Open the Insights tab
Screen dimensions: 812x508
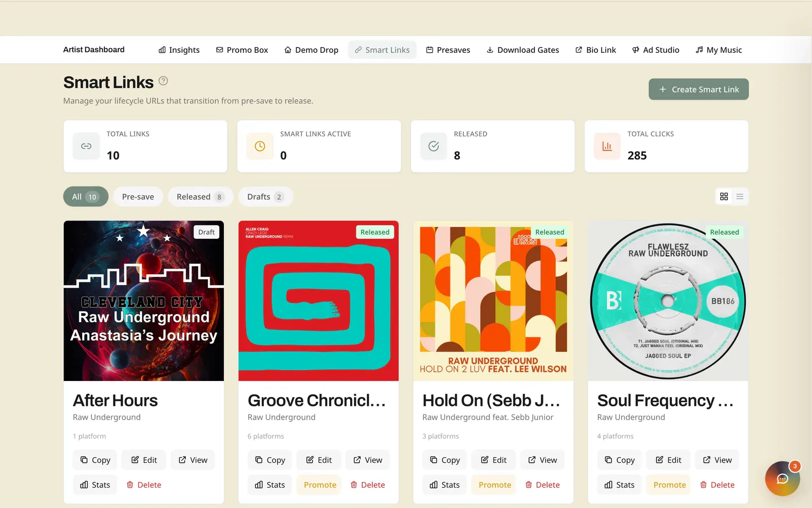[x=179, y=50]
